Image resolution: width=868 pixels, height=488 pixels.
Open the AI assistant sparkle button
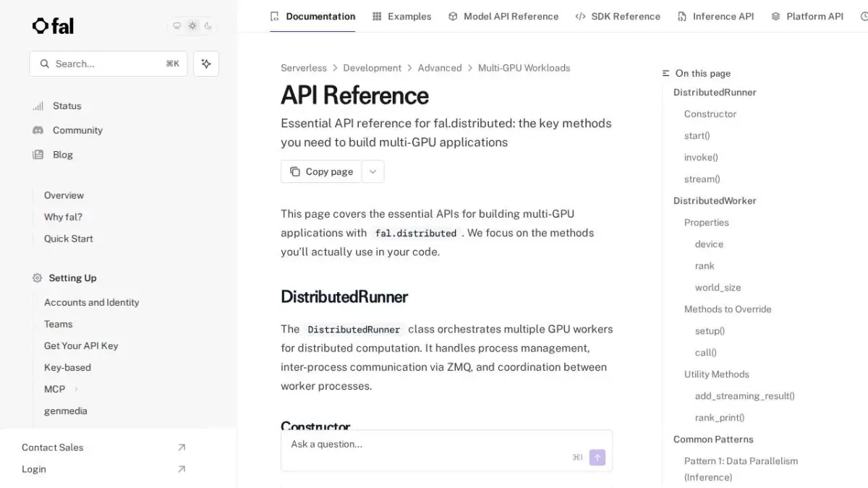tap(206, 64)
